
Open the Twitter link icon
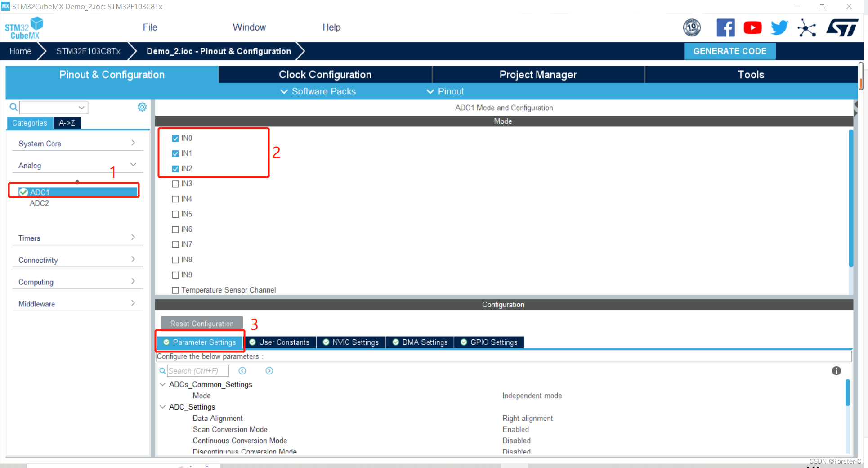779,27
